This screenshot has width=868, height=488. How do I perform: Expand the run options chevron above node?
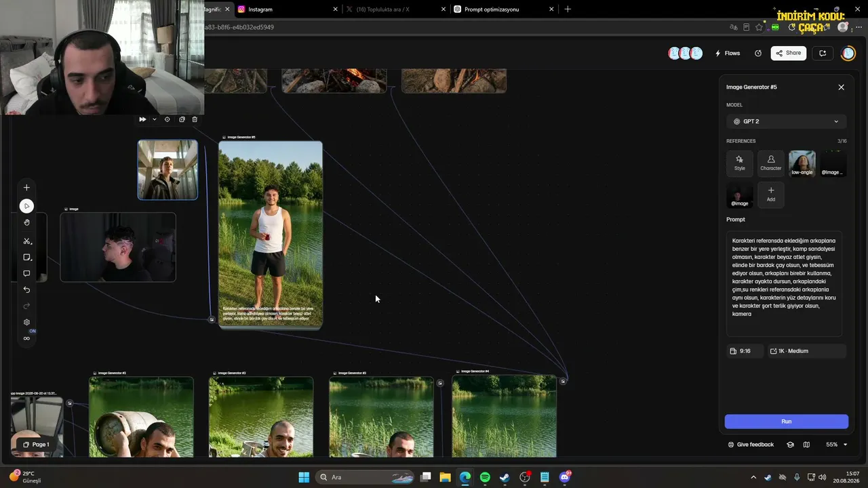[x=154, y=119]
